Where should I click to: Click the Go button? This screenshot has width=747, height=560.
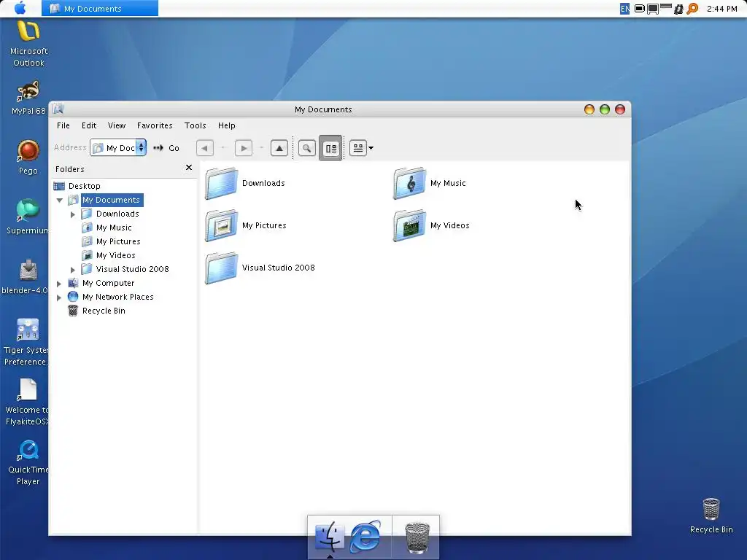pyautogui.click(x=166, y=148)
